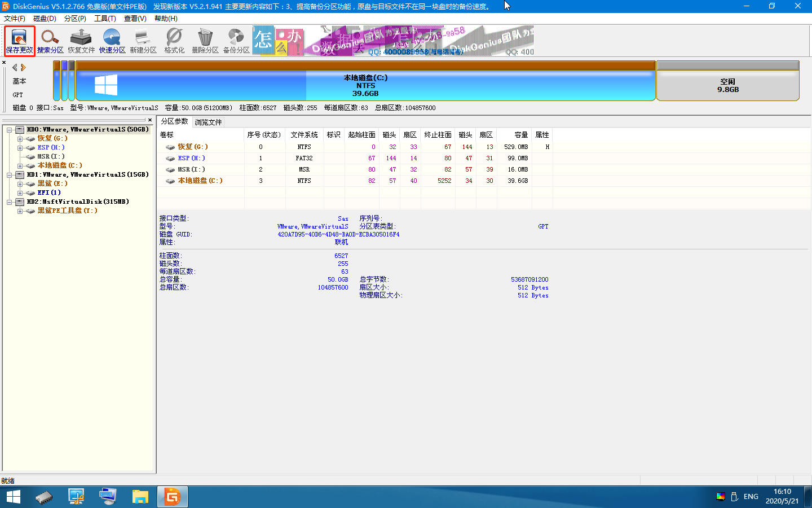Click the disk GUID value text

click(338, 234)
